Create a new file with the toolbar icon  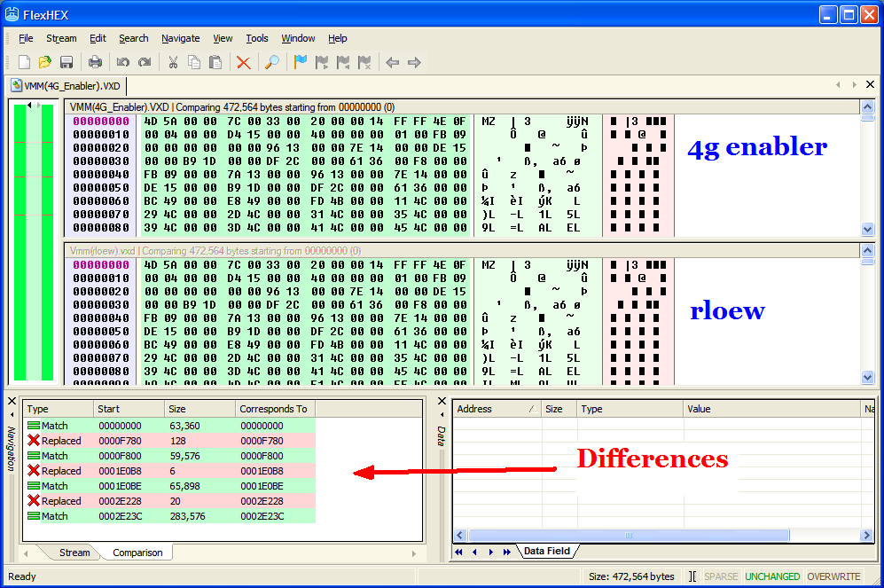pyautogui.click(x=24, y=62)
